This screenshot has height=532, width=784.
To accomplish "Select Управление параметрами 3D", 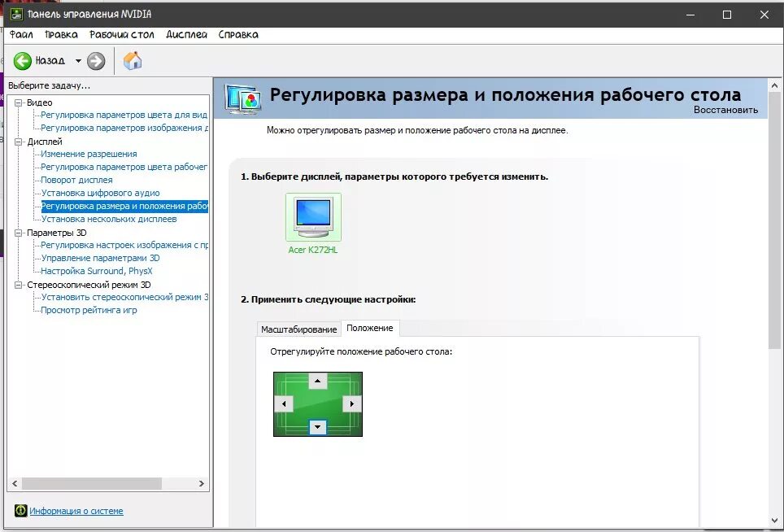I will [101, 258].
